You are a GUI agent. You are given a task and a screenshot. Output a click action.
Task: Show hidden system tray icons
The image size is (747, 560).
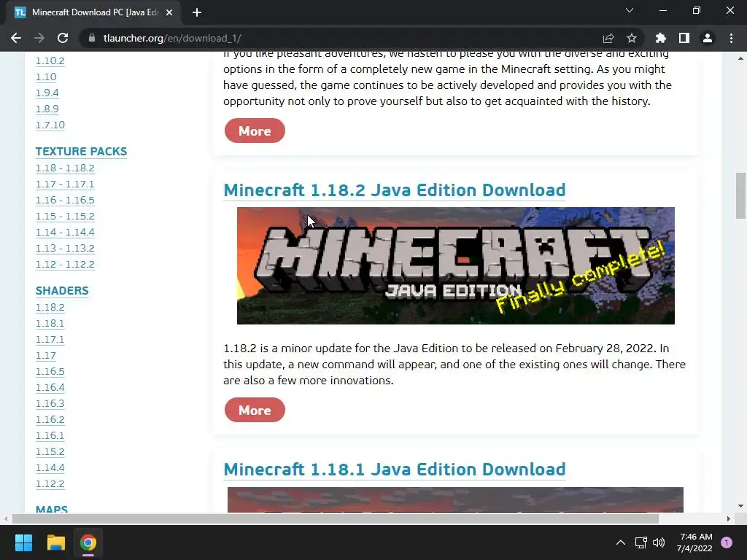pos(621,542)
